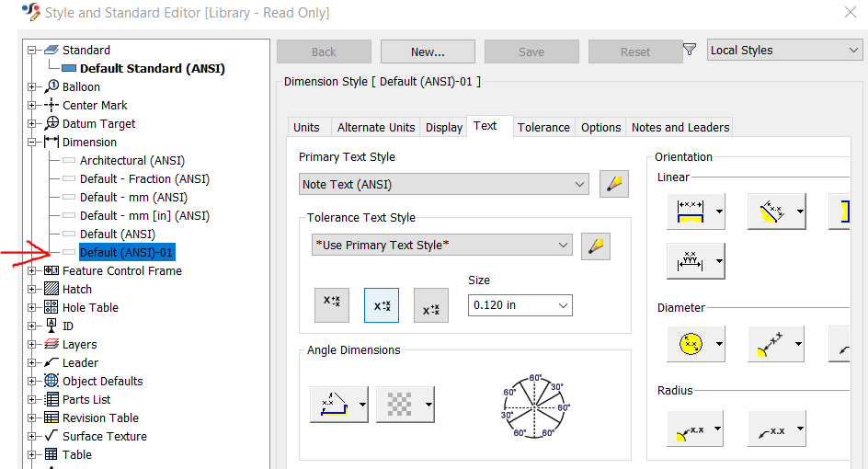The width and height of the screenshot is (868, 469).
Task: Click the New... button
Action: tap(428, 51)
